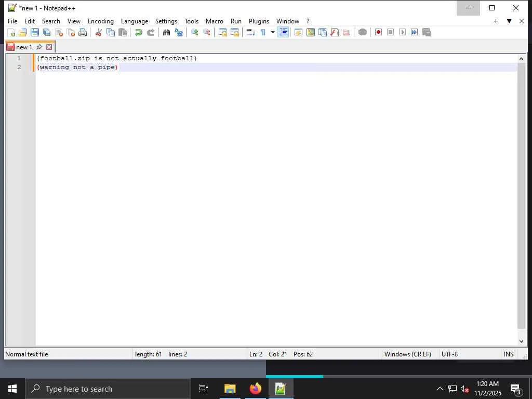The image size is (532, 399).
Task: Open the Macro menu
Action: click(215, 21)
